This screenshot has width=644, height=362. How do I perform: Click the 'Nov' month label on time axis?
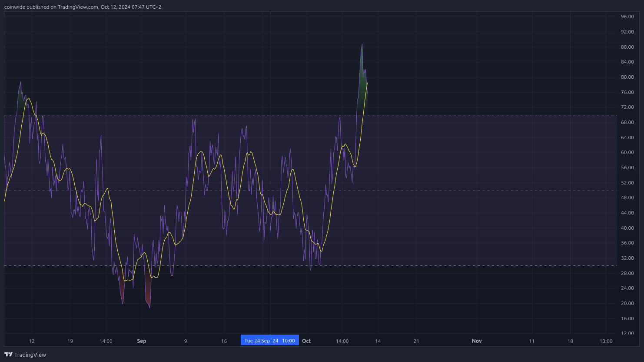pos(477,341)
